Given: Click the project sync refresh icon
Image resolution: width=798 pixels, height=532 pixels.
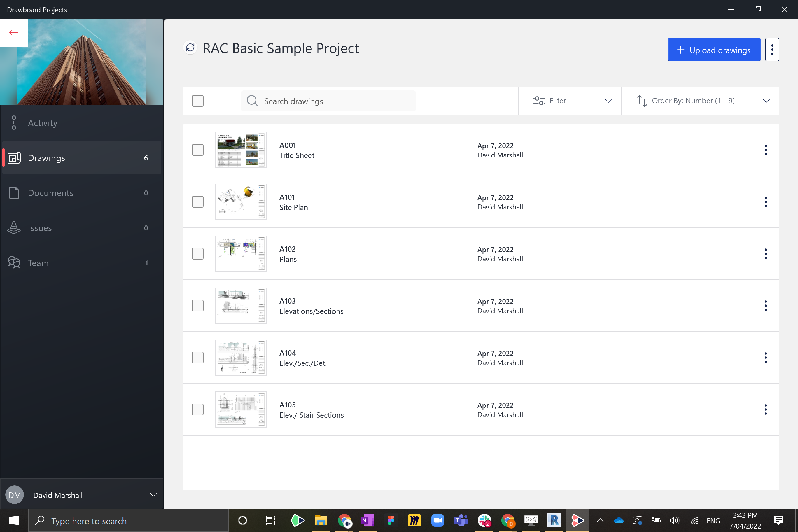Looking at the screenshot, I should [190, 48].
